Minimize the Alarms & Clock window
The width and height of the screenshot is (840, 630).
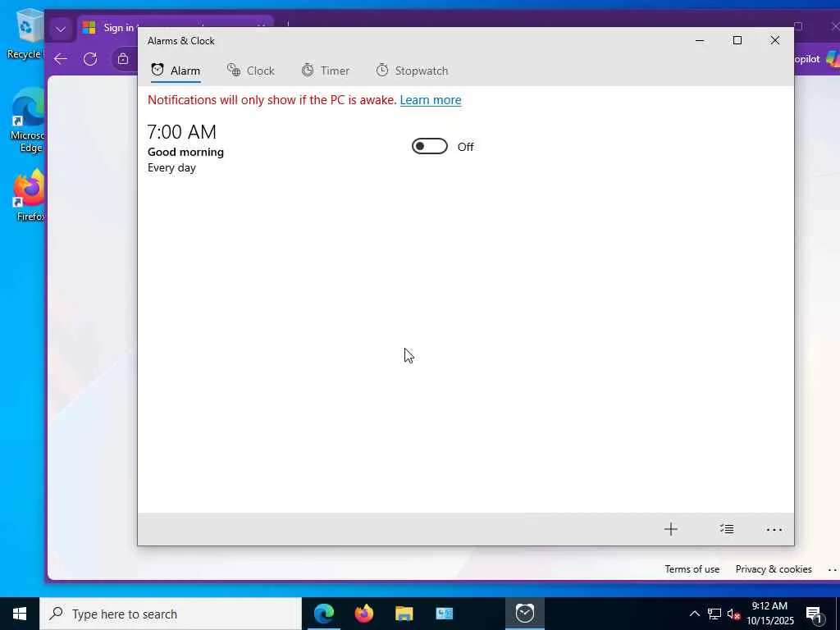click(x=700, y=41)
